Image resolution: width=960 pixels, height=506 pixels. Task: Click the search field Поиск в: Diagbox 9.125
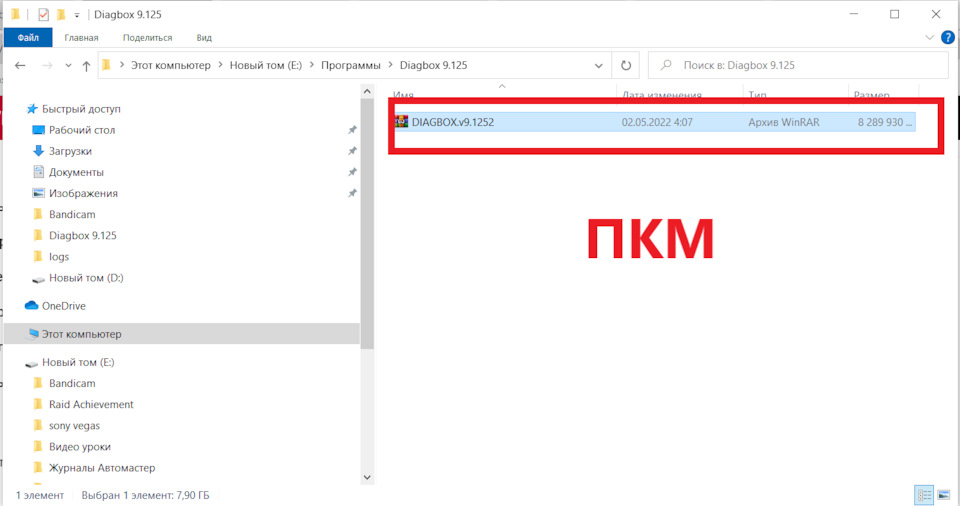coord(798,65)
